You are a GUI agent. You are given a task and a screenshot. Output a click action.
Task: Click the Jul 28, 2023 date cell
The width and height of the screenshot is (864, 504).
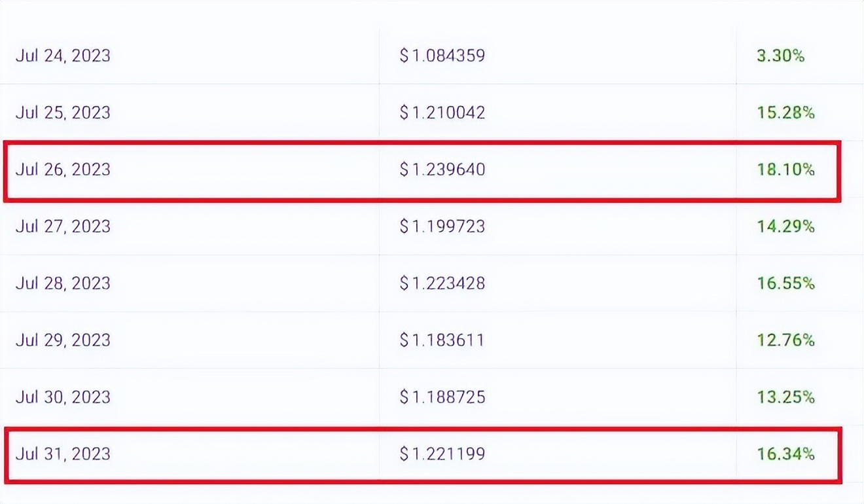[x=63, y=283]
